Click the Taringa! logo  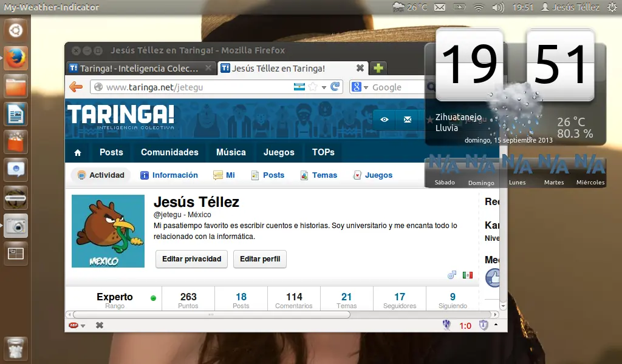click(x=121, y=117)
